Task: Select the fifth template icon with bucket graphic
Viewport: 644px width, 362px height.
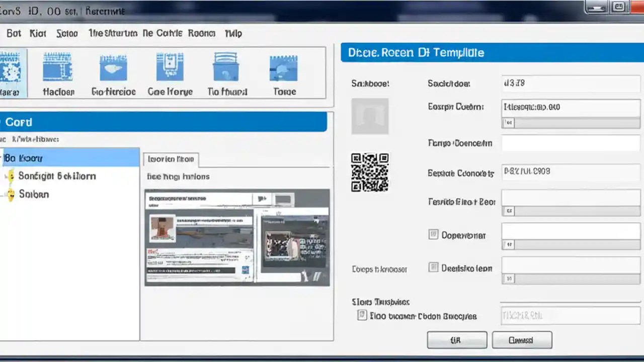Action: coord(226,67)
